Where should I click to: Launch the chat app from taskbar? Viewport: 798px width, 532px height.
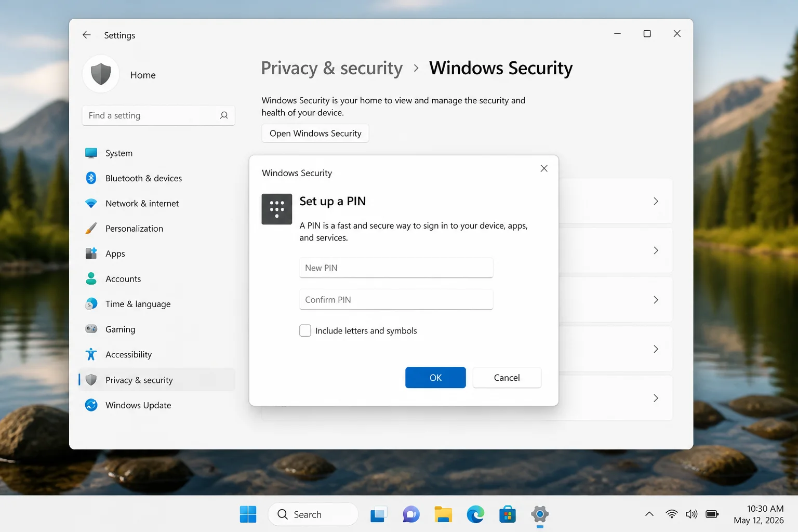click(x=411, y=514)
